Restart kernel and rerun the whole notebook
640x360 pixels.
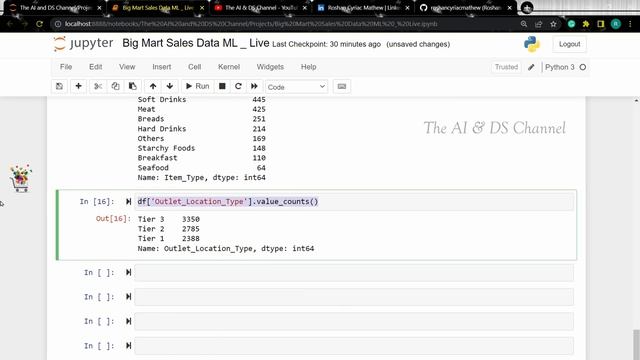tap(254, 86)
